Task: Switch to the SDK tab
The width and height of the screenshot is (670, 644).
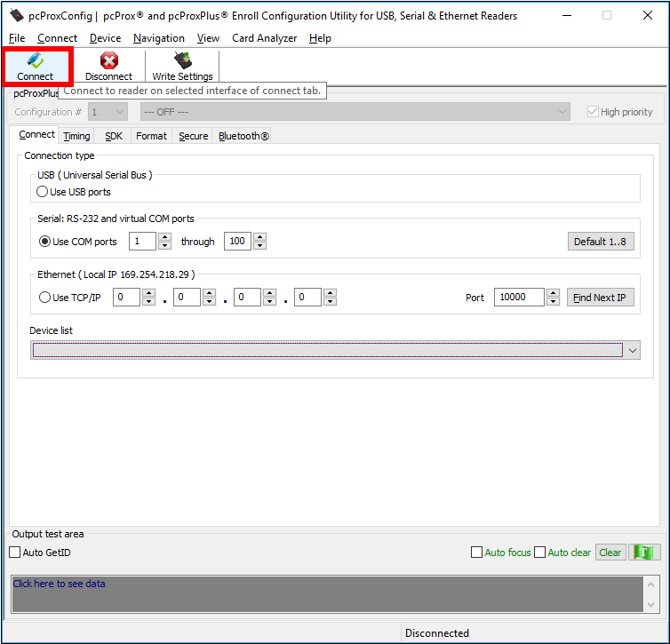Action: click(114, 136)
